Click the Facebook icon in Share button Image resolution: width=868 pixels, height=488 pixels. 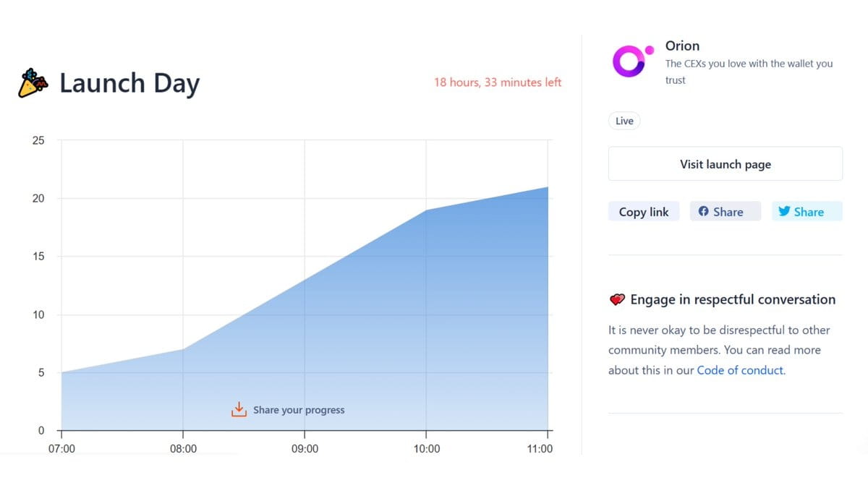click(x=703, y=212)
